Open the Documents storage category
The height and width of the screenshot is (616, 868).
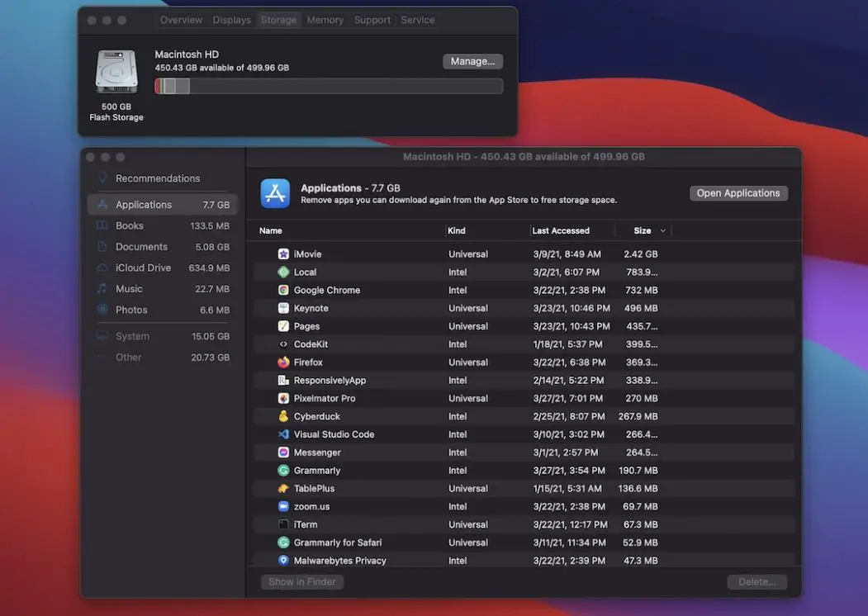(x=141, y=246)
